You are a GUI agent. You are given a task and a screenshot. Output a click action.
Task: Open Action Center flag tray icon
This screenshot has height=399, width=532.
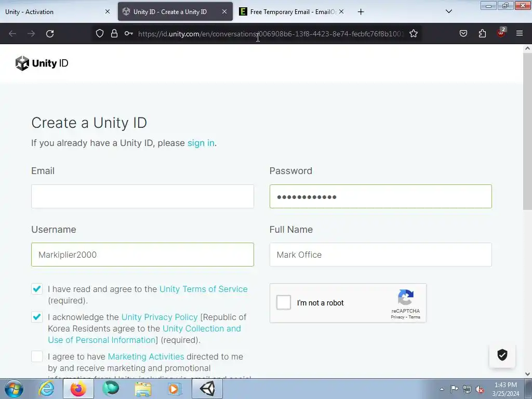tap(454, 389)
